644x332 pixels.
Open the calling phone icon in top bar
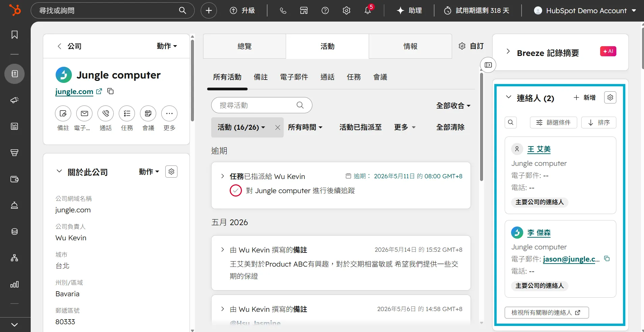pyautogui.click(x=283, y=10)
